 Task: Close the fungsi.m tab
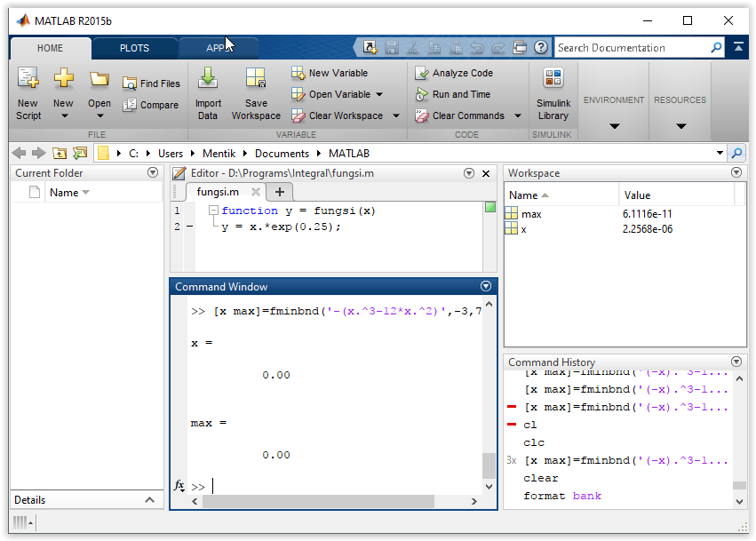tap(255, 192)
